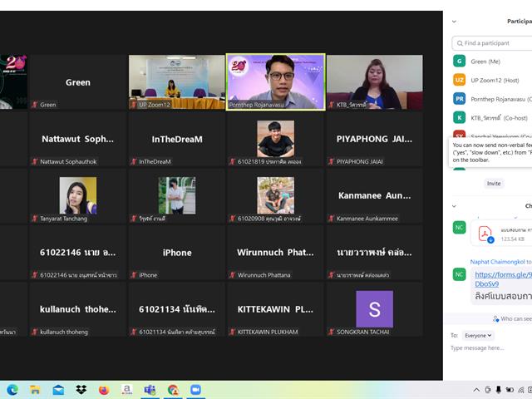Select UP Zoom12 (Host) in participants list
Image resolution: width=532 pixels, height=399 pixels.
click(x=492, y=81)
